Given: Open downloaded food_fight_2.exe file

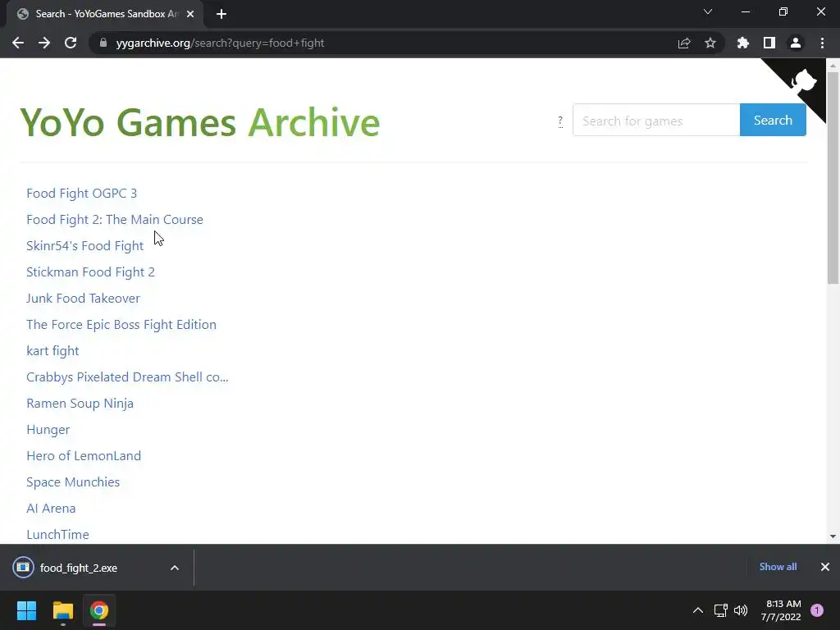Looking at the screenshot, I should pos(78,568).
